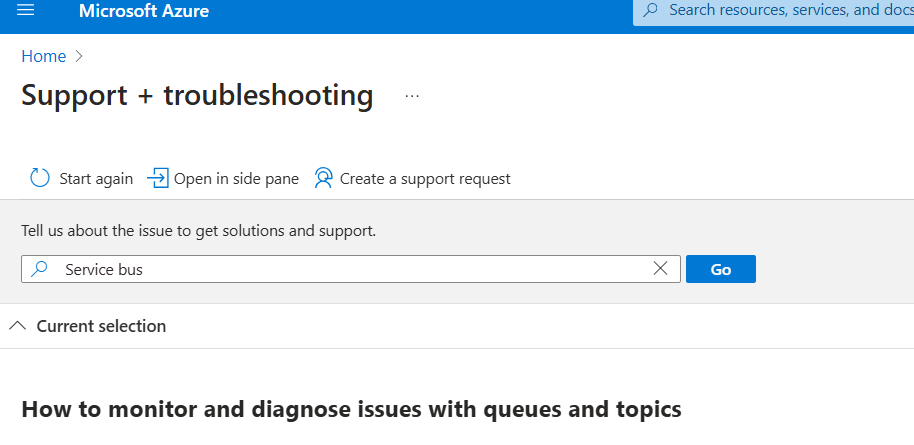Click 'Tell us about the issue' text
Viewport: 914px width, 445px height.
tap(199, 231)
